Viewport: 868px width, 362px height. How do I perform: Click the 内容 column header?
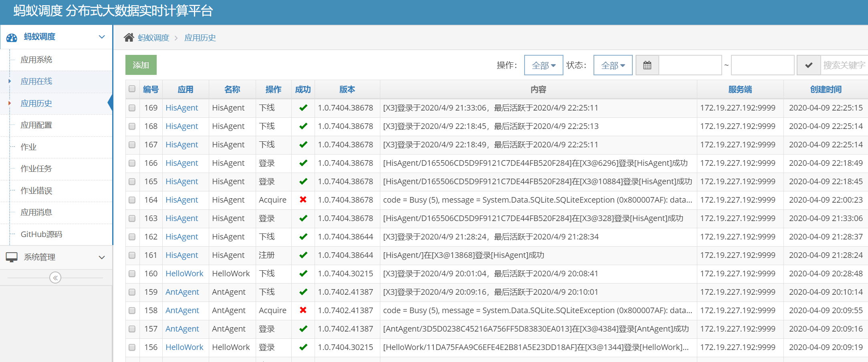pyautogui.click(x=538, y=89)
